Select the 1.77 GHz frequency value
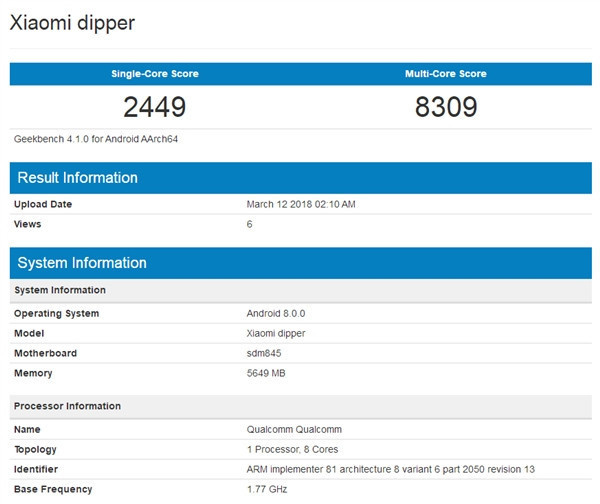 pos(267,489)
